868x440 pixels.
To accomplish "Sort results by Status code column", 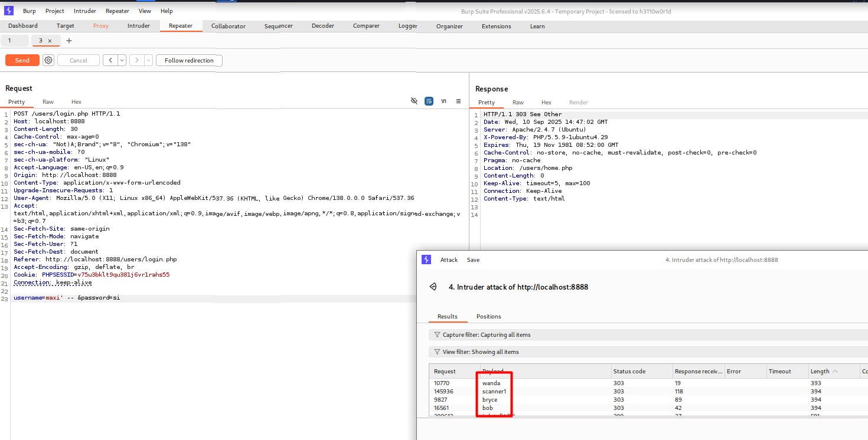I will pyautogui.click(x=642, y=371).
